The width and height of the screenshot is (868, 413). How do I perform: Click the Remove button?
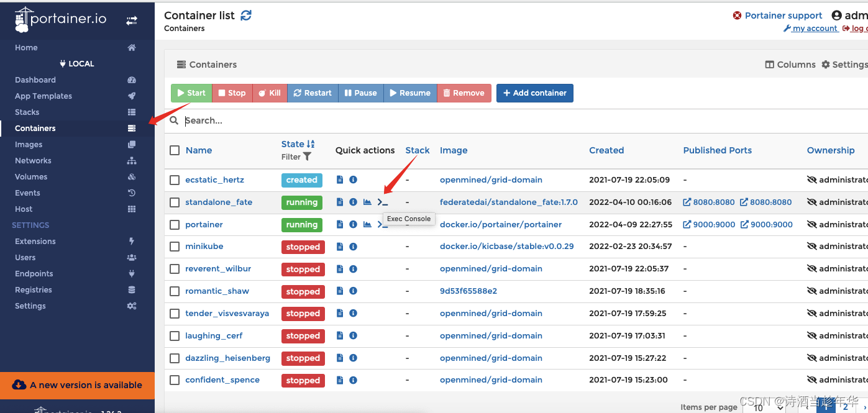[x=464, y=93]
